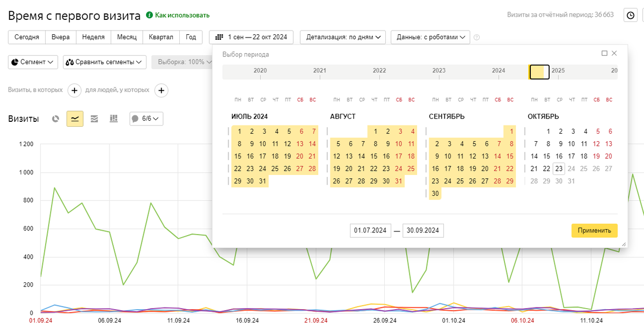Select the line chart view icon
Image resolution: width=644 pixels, height=336 pixels.
point(75,119)
